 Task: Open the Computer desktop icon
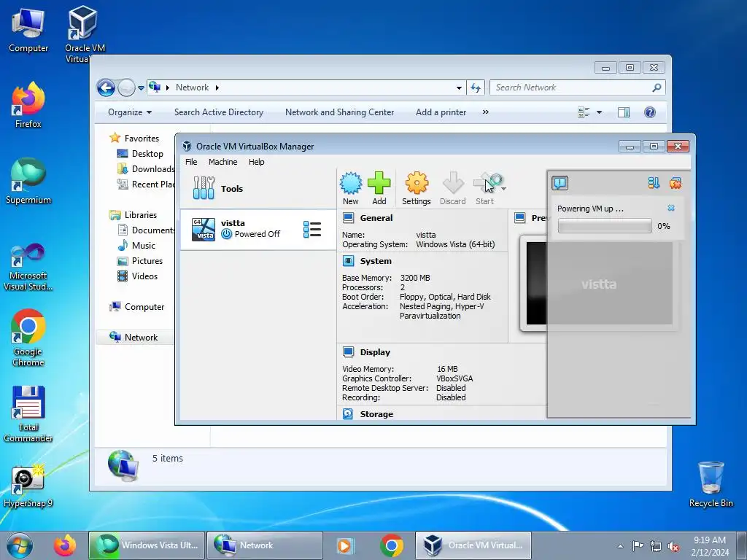(x=28, y=31)
